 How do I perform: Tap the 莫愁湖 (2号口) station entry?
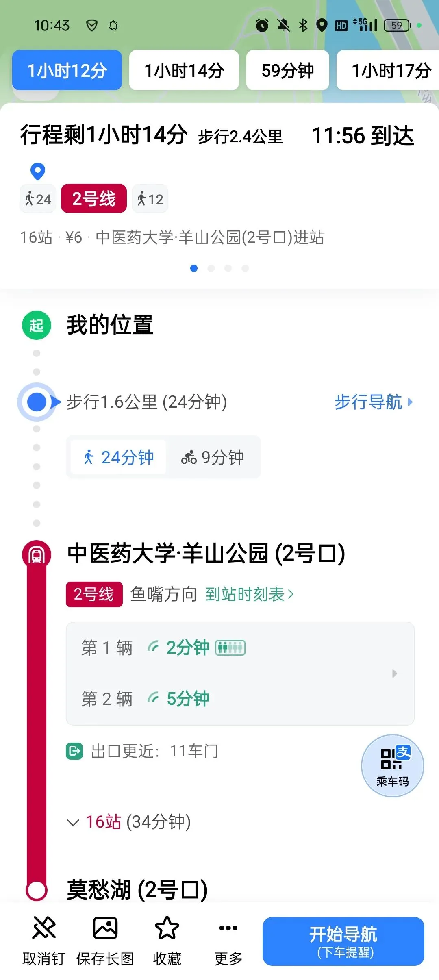[x=137, y=889]
